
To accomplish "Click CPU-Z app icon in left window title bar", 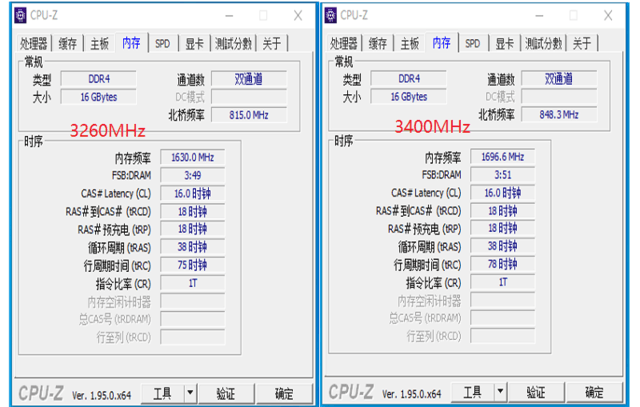I will click(x=20, y=16).
